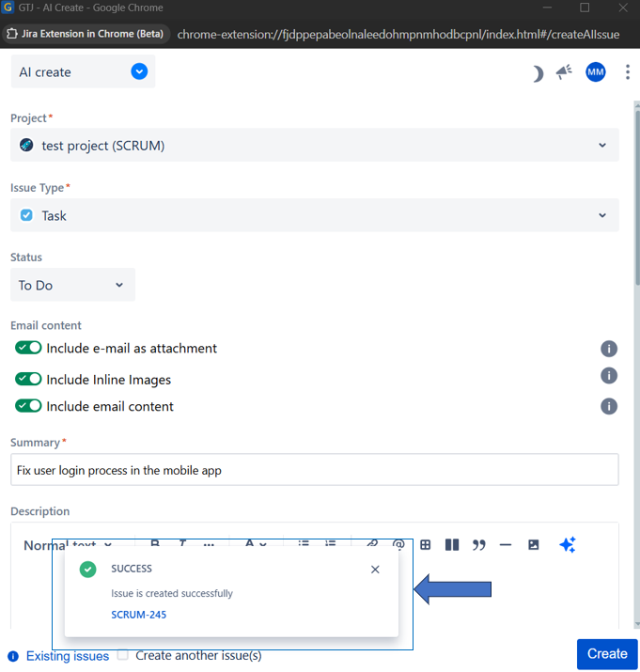Open the SCRUM-245 issue link

pos(138,615)
